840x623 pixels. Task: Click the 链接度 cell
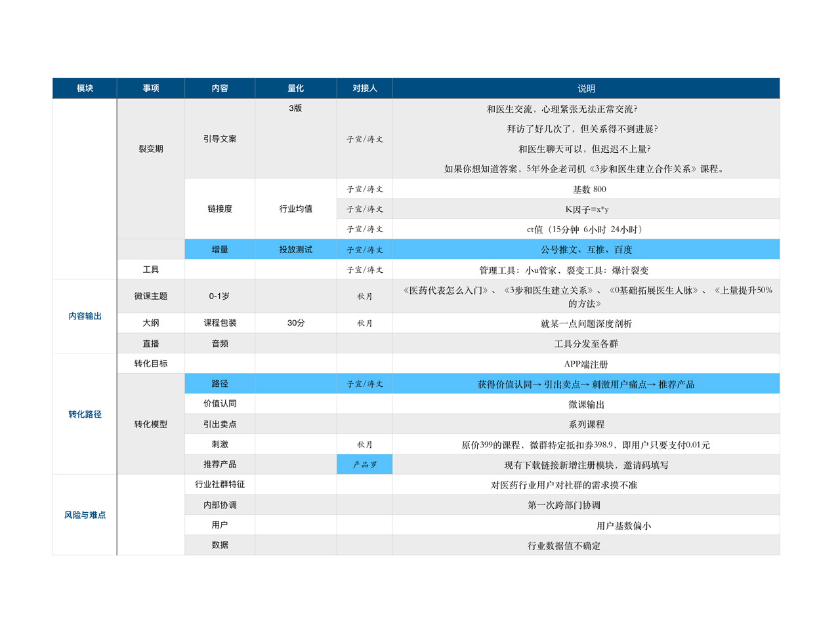pyautogui.click(x=220, y=209)
